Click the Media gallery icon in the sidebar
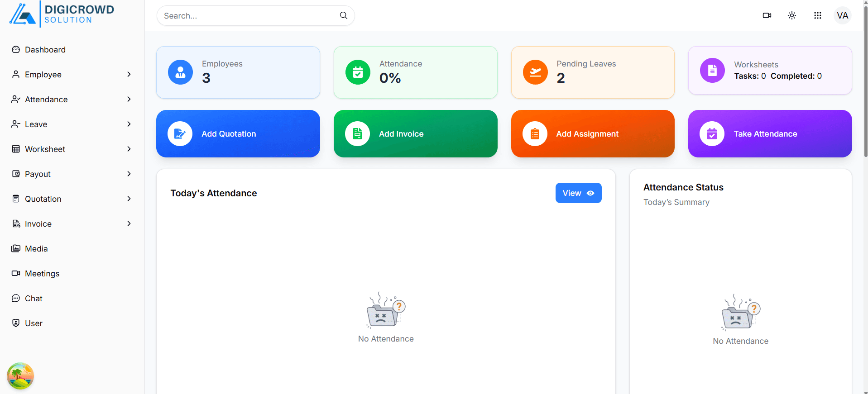 (16, 248)
